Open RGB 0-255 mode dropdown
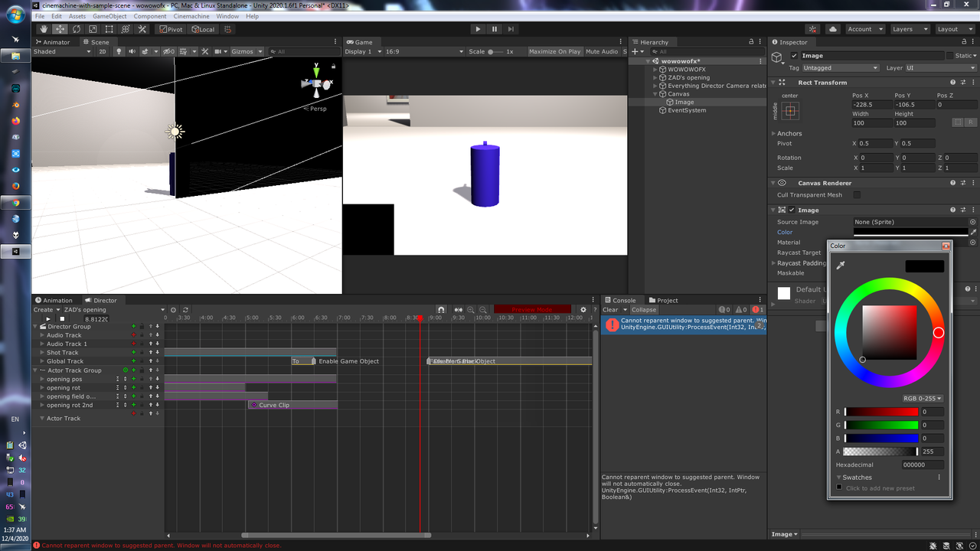Viewport: 980px width, 551px height. [x=923, y=398]
